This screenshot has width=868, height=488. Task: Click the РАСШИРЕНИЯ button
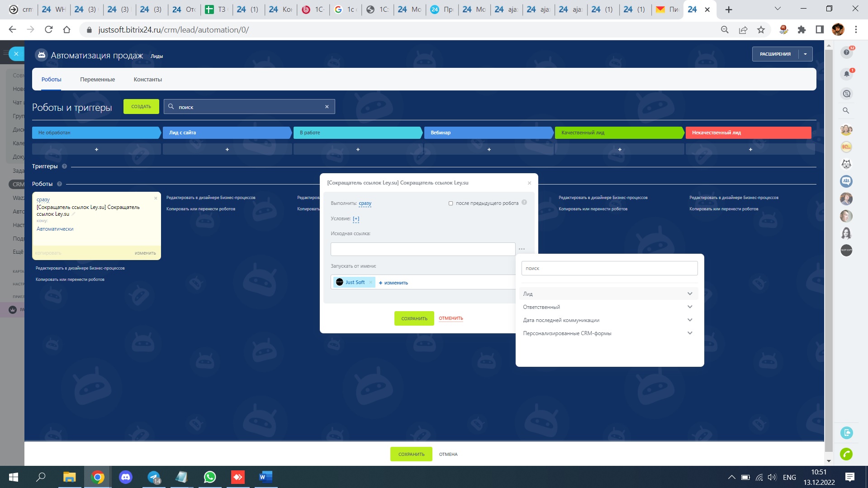click(775, 54)
